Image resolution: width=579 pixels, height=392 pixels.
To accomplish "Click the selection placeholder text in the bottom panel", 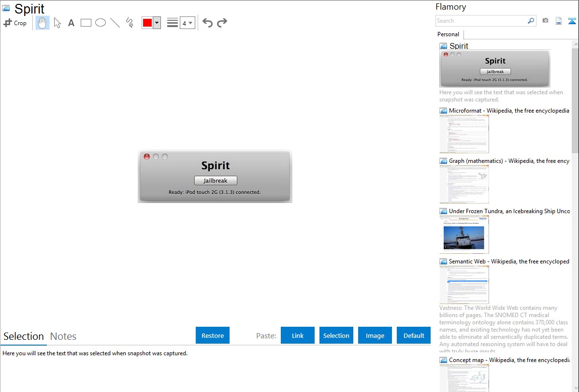I will [95, 354].
